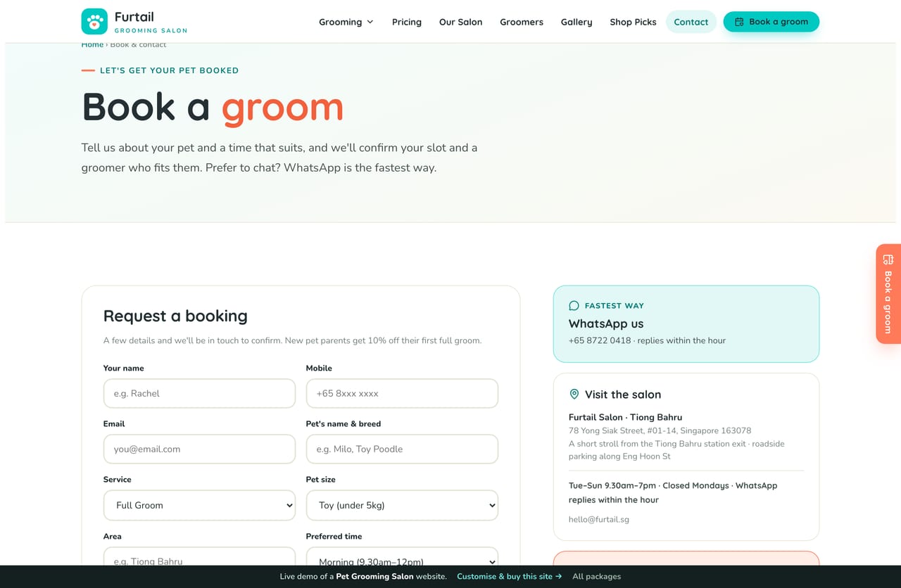Viewport: 901px width, 588px height.
Task: Click the Furtail Salon · Tiong Bahru text
Action: 625,417
